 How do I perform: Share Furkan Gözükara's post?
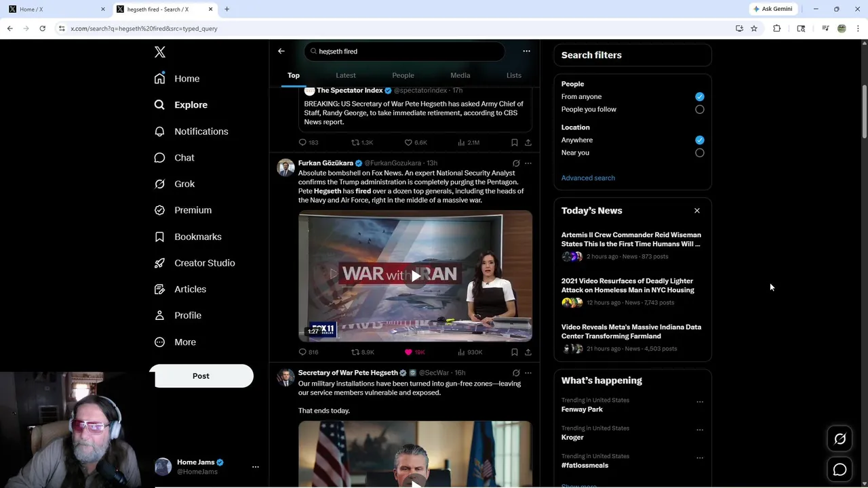click(528, 352)
